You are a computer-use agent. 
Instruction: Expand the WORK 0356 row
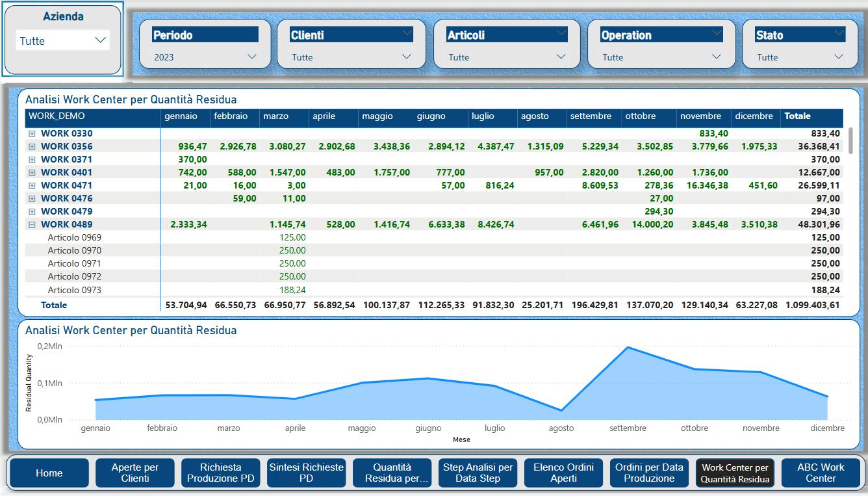[31, 146]
